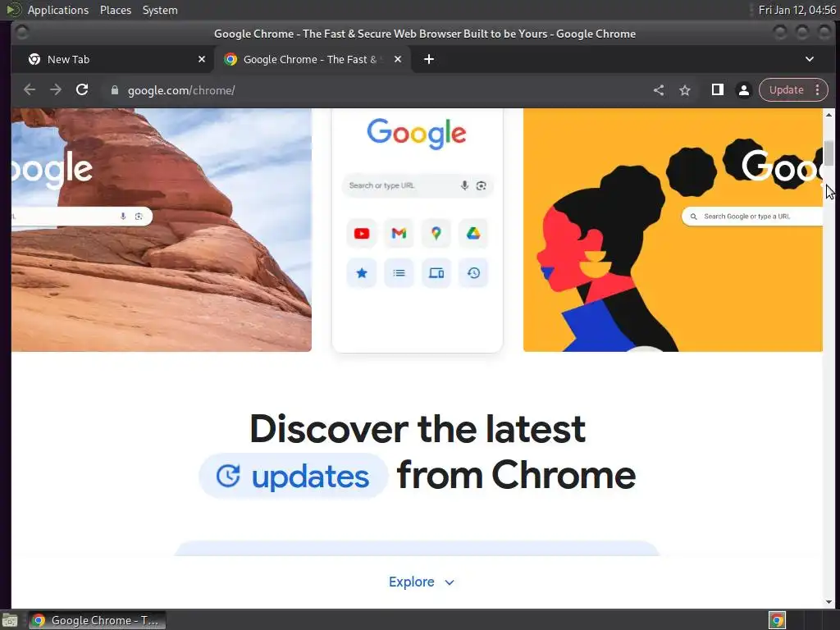Open the side panel icon
Viewport: 840px width, 630px height.
click(x=717, y=90)
